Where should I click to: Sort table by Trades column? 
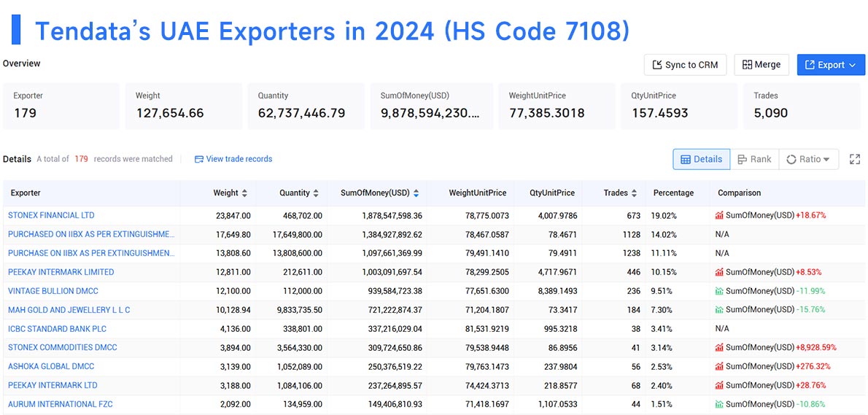pos(635,193)
